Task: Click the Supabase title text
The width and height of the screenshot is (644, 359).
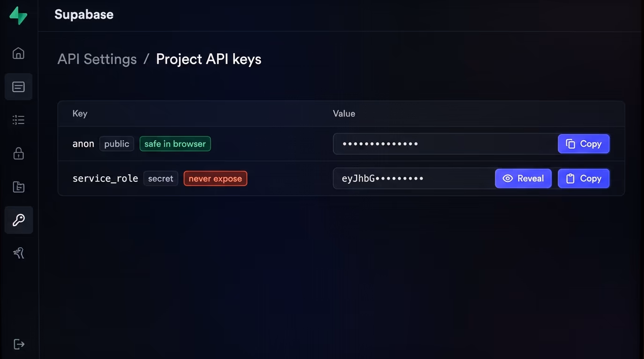Action: pos(84,14)
